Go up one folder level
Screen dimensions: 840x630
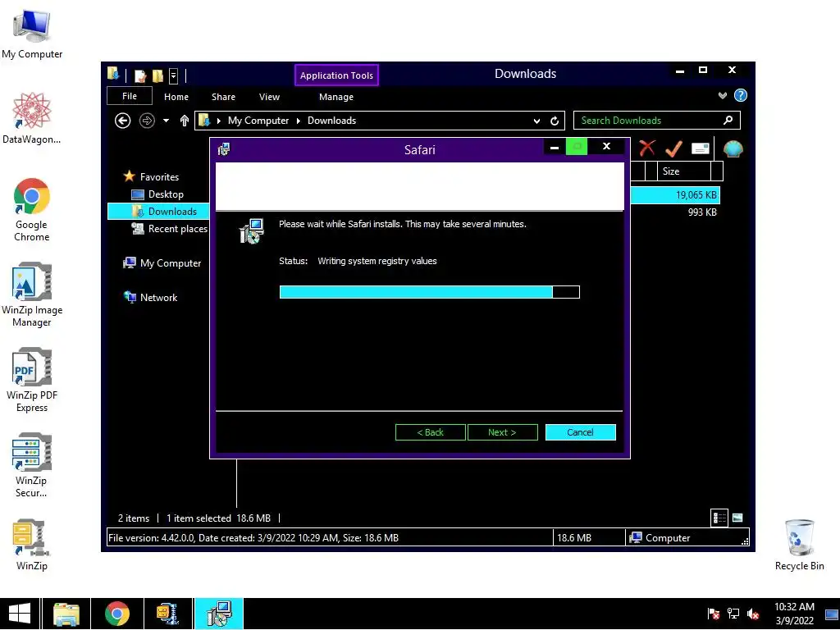click(x=185, y=121)
